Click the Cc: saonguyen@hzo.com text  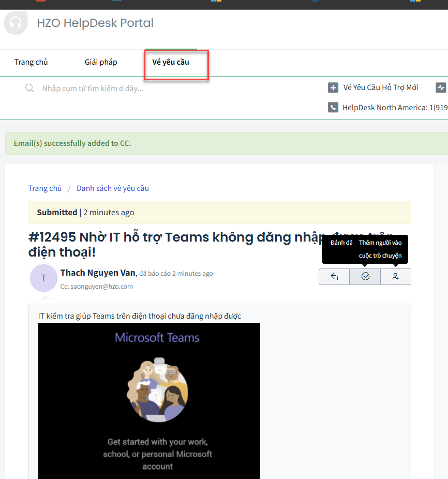(x=97, y=287)
